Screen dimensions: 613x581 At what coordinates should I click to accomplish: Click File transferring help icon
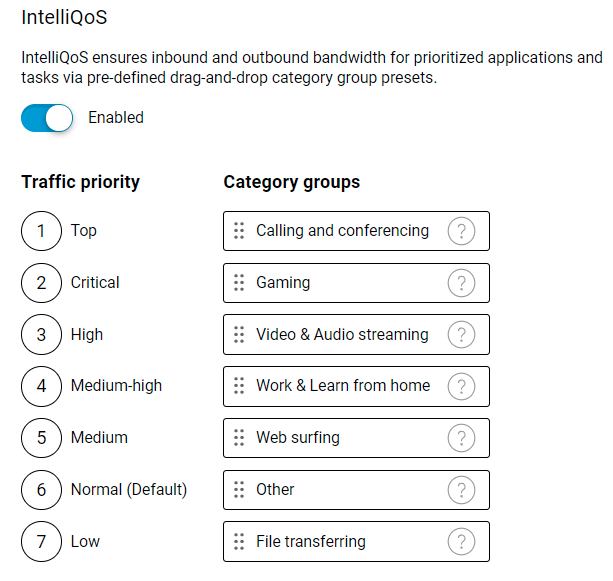click(460, 542)
